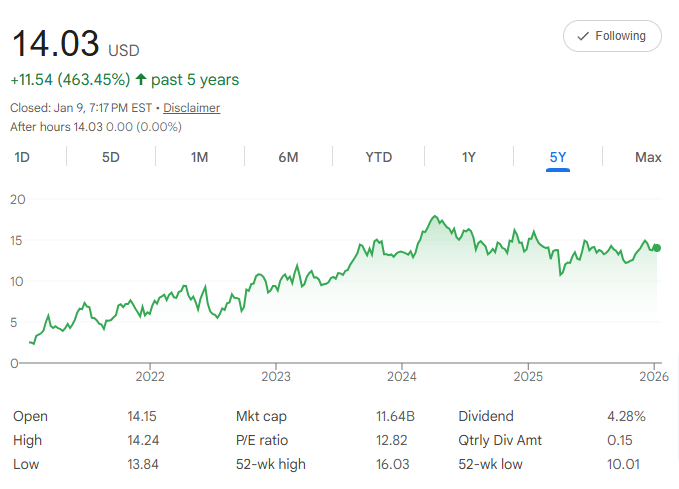Click the 2023 label on the chart axis
This screenshot has width=679, height=489.
[x=275, y=377]
